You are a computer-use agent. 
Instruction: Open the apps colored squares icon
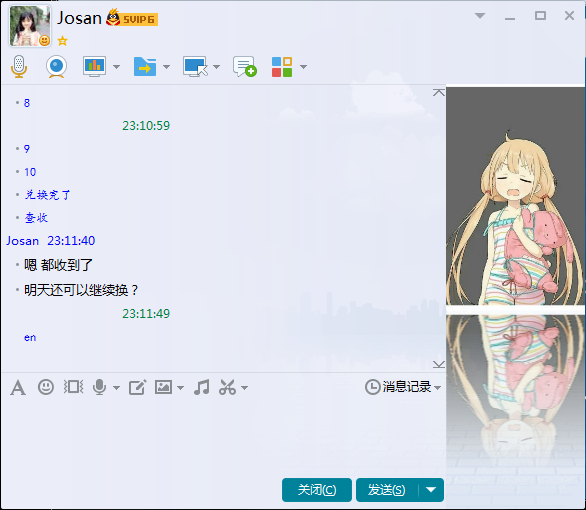[x=282, y=67]
